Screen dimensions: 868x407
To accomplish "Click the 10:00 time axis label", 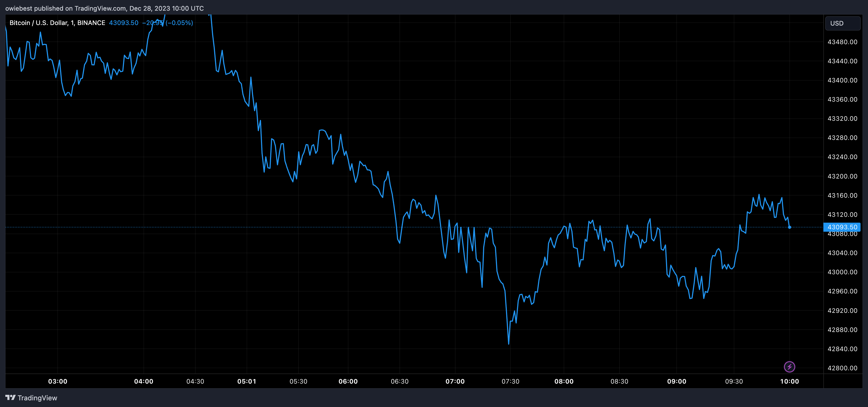I will [x=790, y=381].
